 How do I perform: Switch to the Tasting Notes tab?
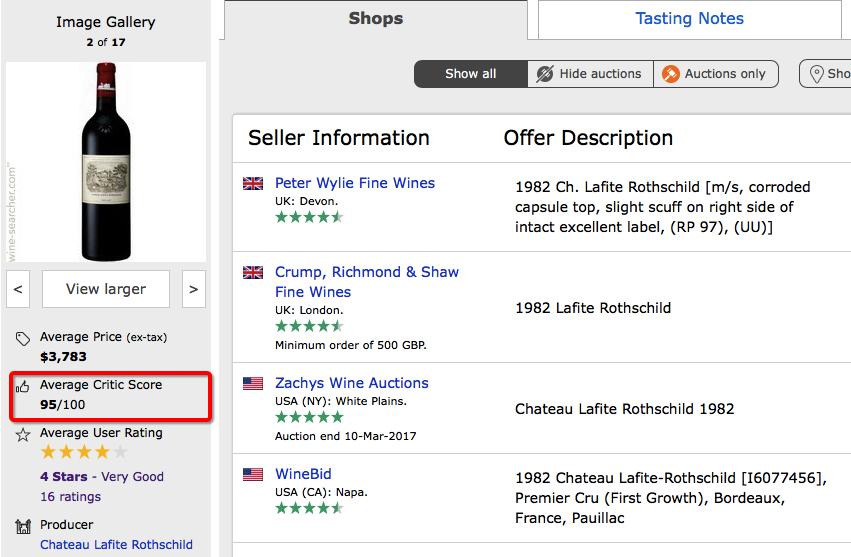[x=689, y=19]
